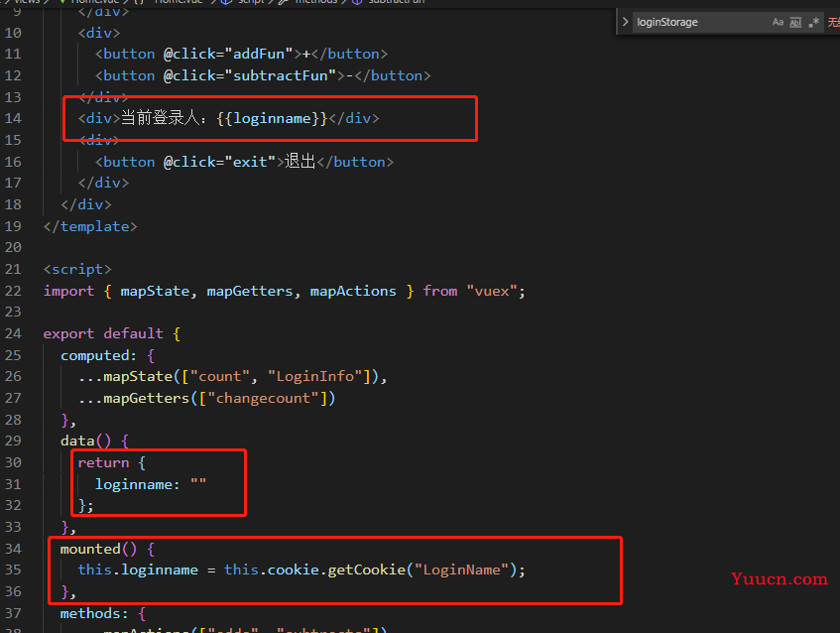Focus the find input containing loginStorage
Viewport: 840px width, 633px height.
701,22
